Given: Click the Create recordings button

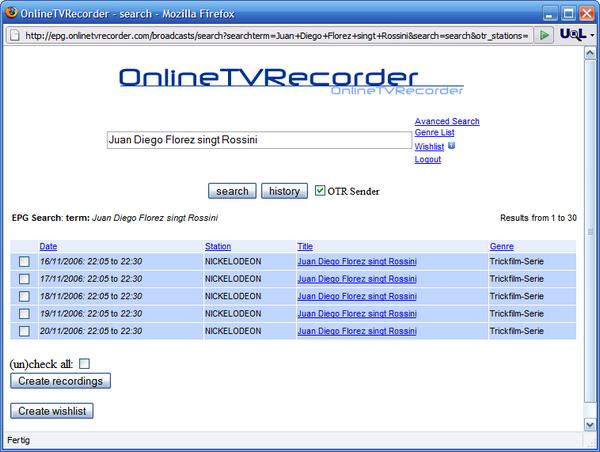Looking at the screenshot, I should (60, 381).
